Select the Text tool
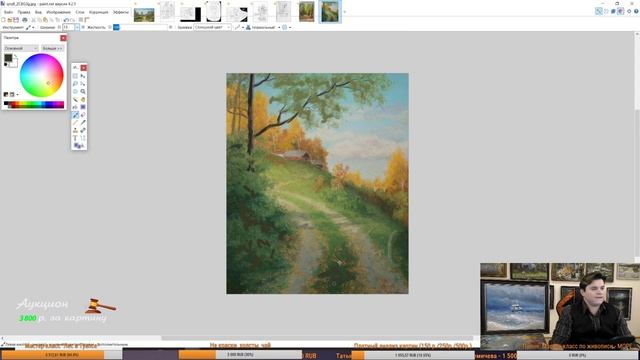The width and height of the screenshot is (640, 360). (75, 138)
